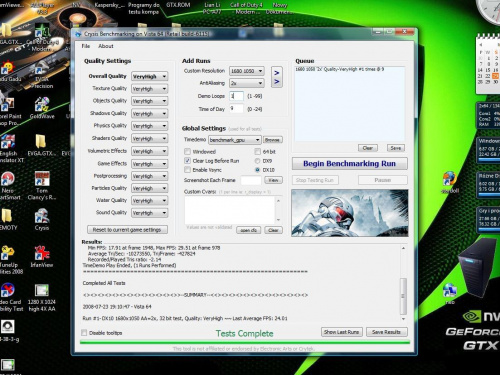This screenshot has width=500, height=375.
Task: Click the Screenshot Each Frame field
Action: [251, 180]
